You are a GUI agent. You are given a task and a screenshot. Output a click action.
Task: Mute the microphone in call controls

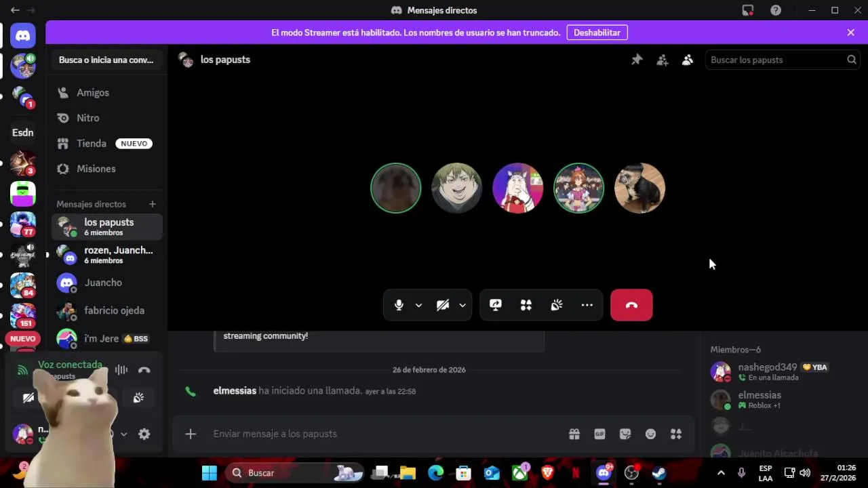click(x=399, y=305)
